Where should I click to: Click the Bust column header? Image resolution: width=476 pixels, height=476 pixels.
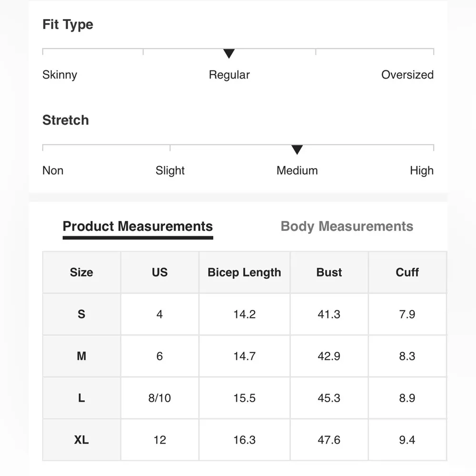point(329,272)
